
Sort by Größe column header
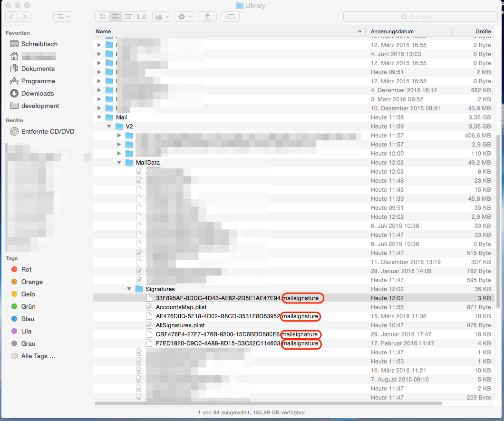483,31
